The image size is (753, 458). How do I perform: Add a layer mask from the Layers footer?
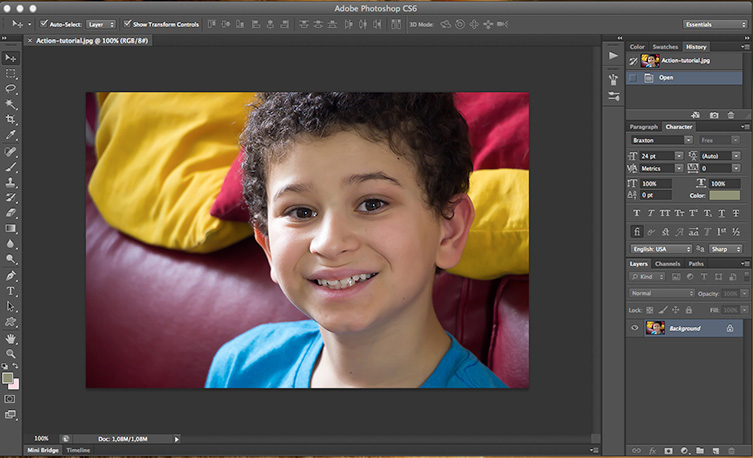(x=669, y=451)
